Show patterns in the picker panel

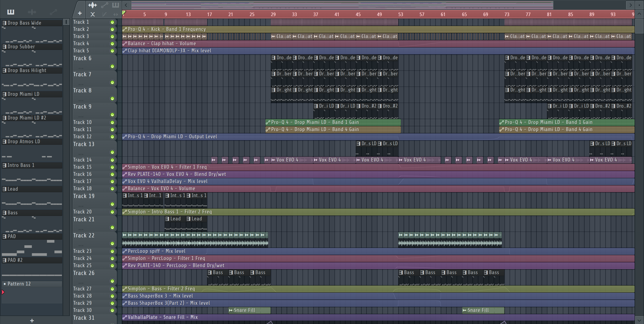(x=11, y=12)
